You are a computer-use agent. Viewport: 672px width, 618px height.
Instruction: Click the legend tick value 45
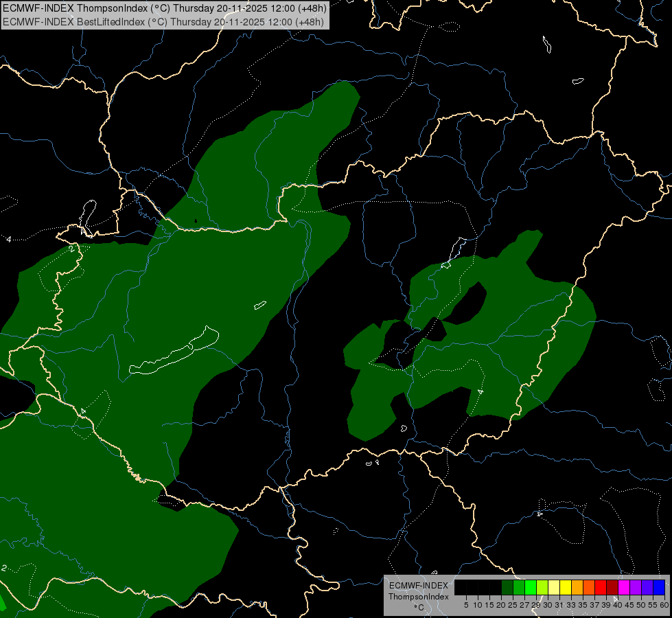(x=629, y=605)
